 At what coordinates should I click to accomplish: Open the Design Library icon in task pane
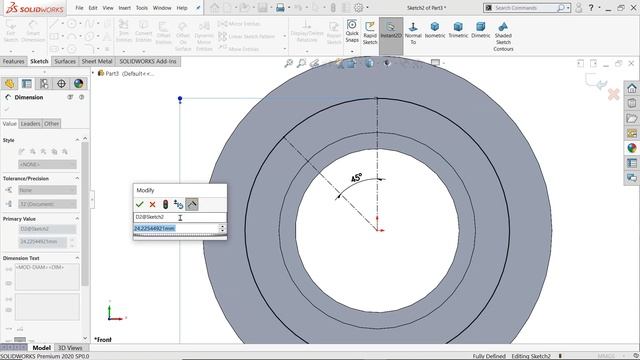632,103
